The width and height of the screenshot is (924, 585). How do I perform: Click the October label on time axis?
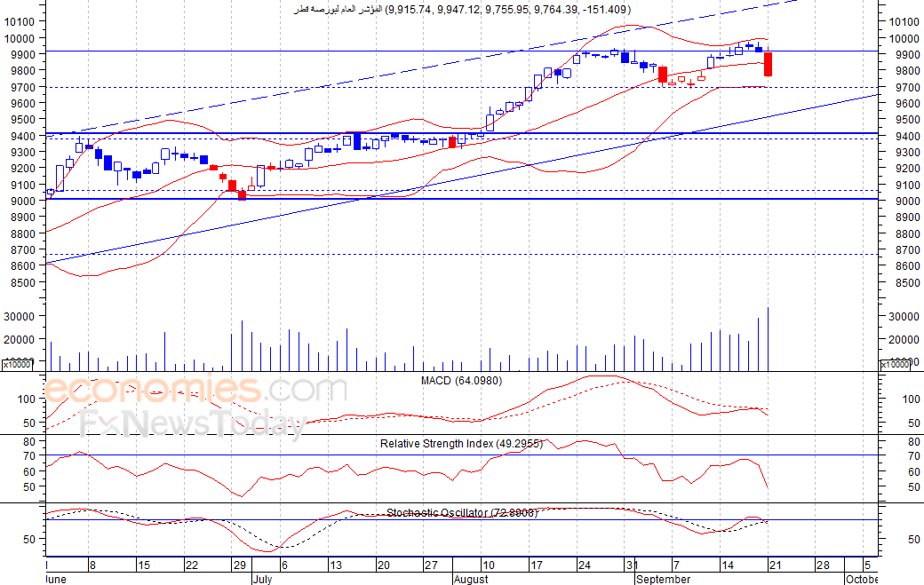pos(862,579)
